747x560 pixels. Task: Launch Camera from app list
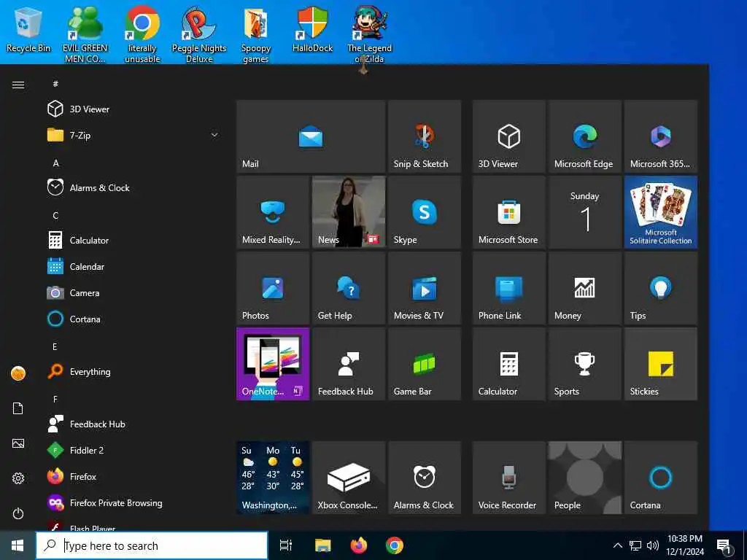[133, 293]
